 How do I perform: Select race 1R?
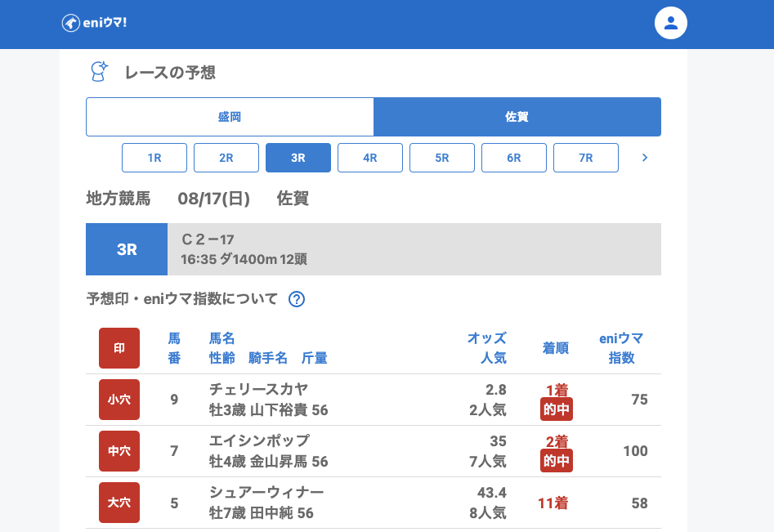(154, 158)
